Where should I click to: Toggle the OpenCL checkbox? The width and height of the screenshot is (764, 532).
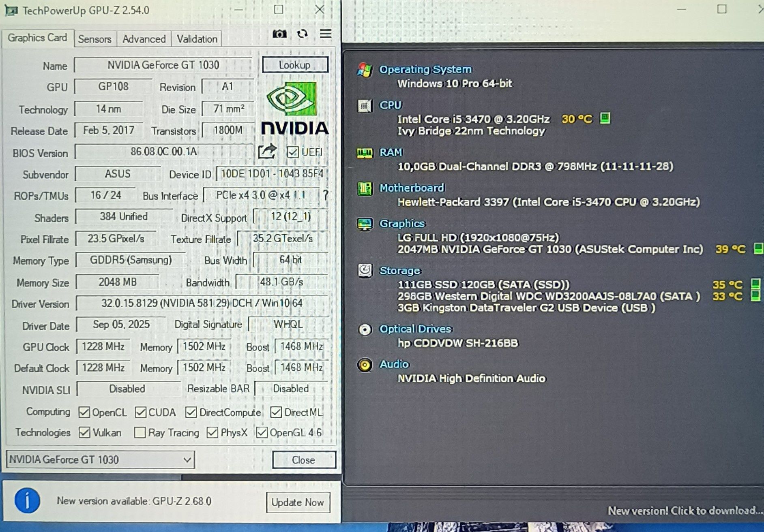pos(84,412)
